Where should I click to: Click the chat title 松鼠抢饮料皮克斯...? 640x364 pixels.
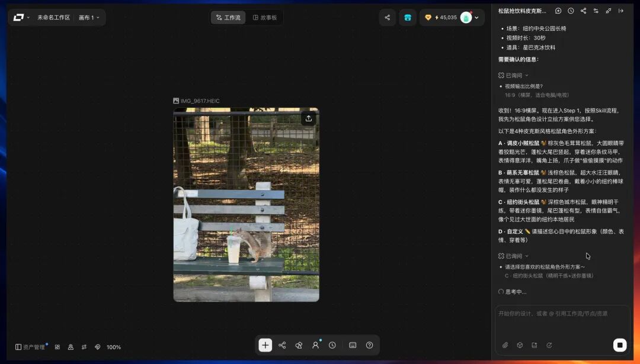coord(522,11)
